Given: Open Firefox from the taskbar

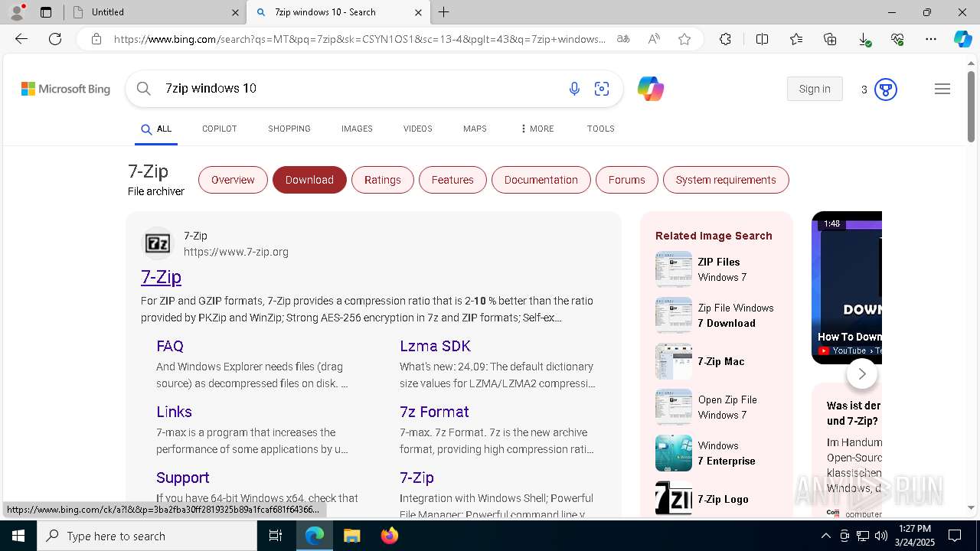Looking at the screenshot, I should coord(390,536).
